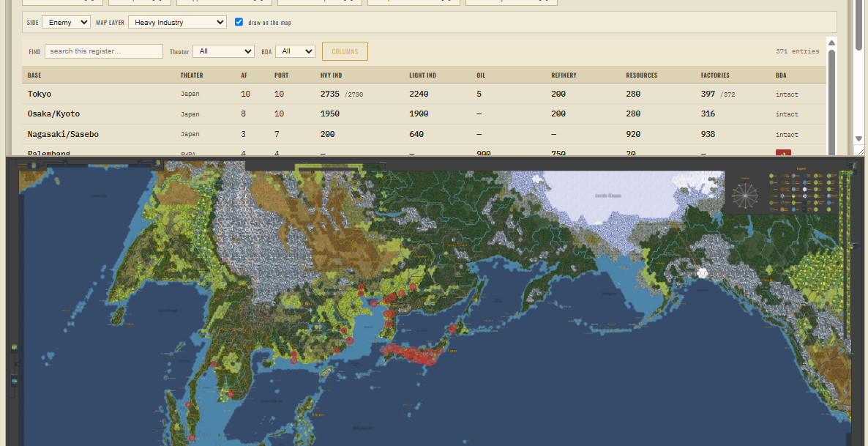Sort by the REFINERY column header
Image resolution: width=868 pixels, height=446 pixels.
tap(564, 75)
